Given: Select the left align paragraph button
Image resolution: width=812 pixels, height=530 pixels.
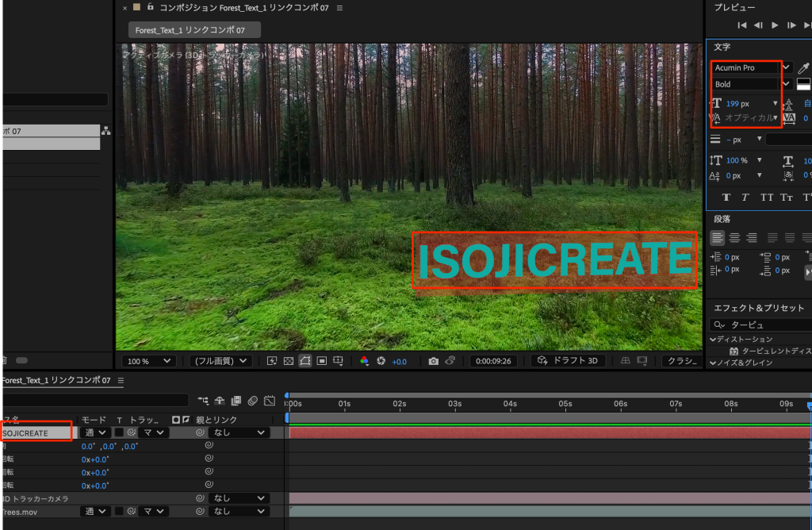Looking at the screenshot, I should coord(718,237).
